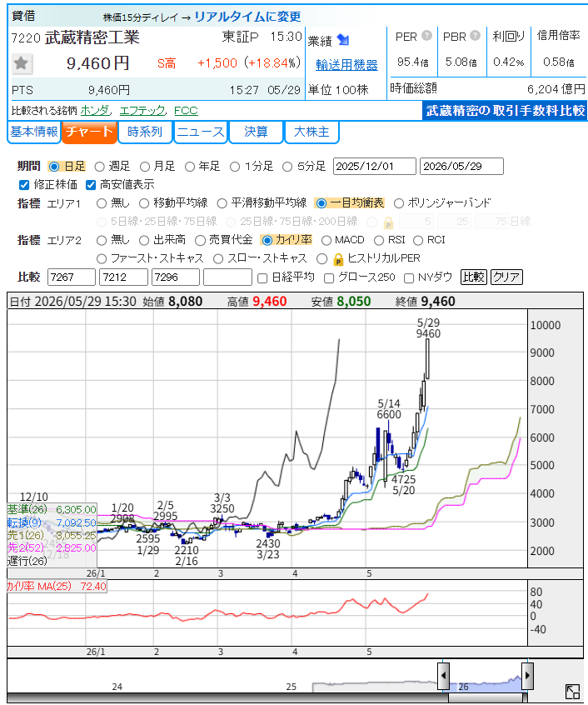
Task: Select 無し for indicator area 2
Action: point(102,241)
